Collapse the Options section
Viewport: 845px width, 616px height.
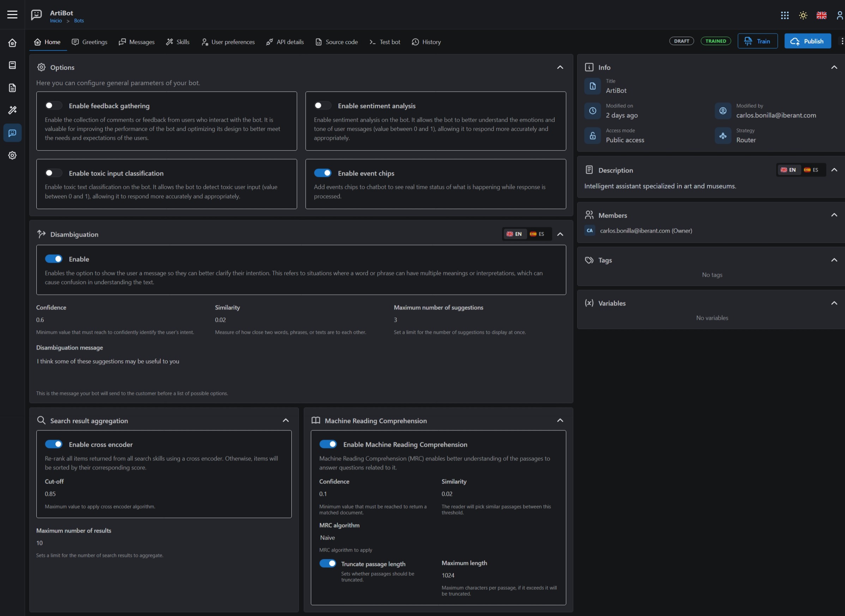560,67
